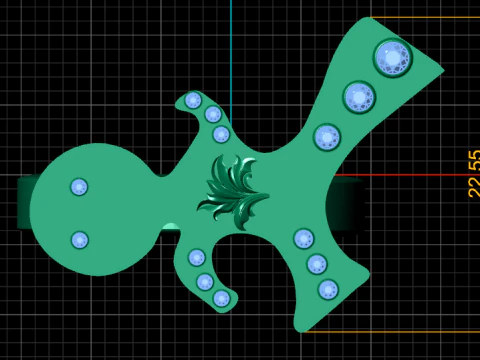Select the bottom gem on the lower-right arm
Viewport: 480px width, 360px height.
328,290
